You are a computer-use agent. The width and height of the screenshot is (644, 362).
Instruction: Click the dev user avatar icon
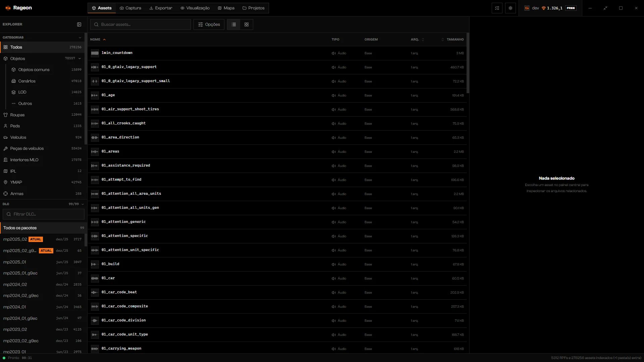tap(527, 8)
